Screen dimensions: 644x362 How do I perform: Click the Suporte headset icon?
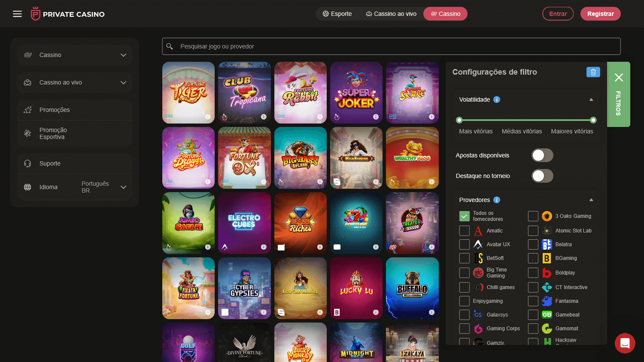[27, 163]
